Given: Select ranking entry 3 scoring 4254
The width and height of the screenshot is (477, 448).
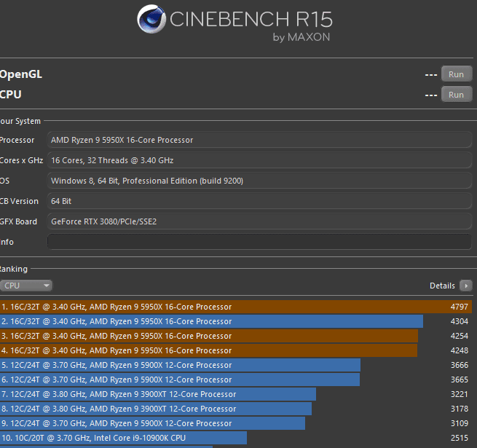Looking at the screenshot, I should 236,336.
